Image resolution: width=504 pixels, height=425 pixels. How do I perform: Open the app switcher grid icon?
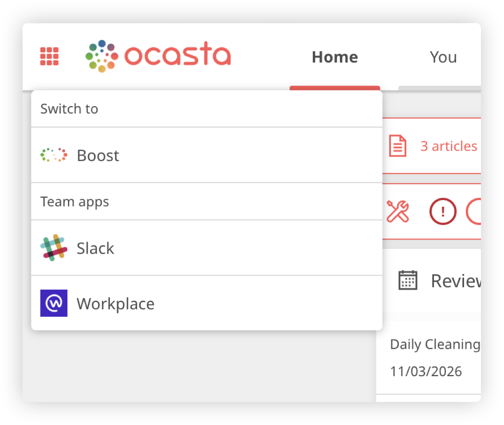[x=49, y=56]
